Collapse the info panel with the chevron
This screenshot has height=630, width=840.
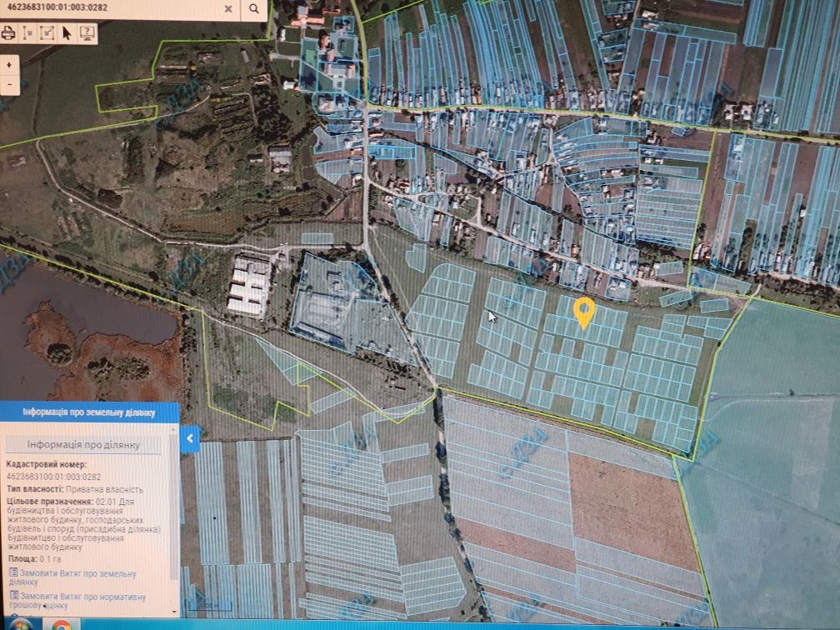[190, 438]
